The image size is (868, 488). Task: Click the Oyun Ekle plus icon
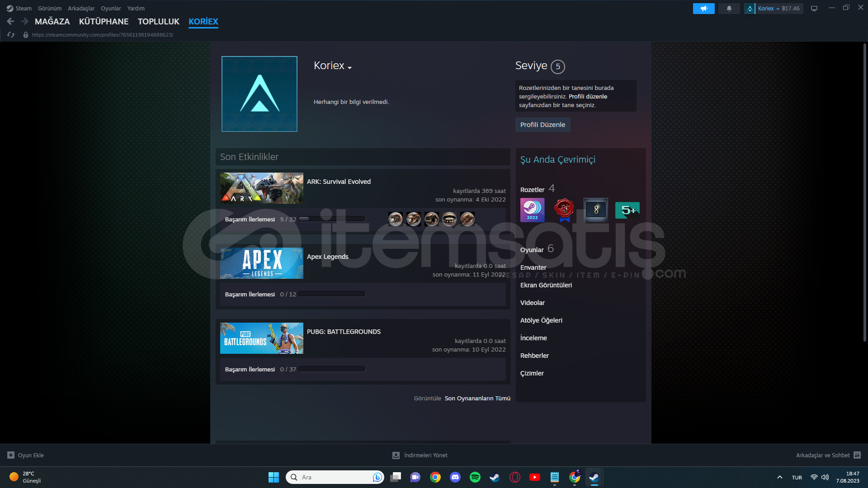[11, 455]
